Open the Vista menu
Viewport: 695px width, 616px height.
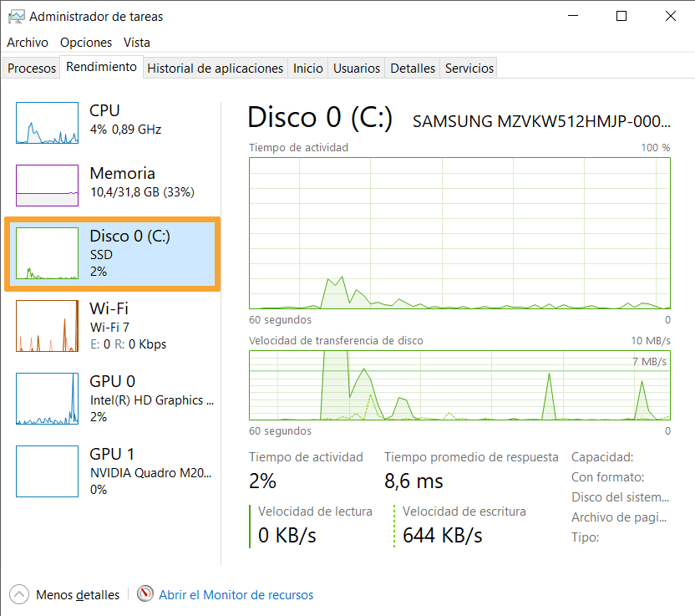pyautogui.click(x=136, y=43)
